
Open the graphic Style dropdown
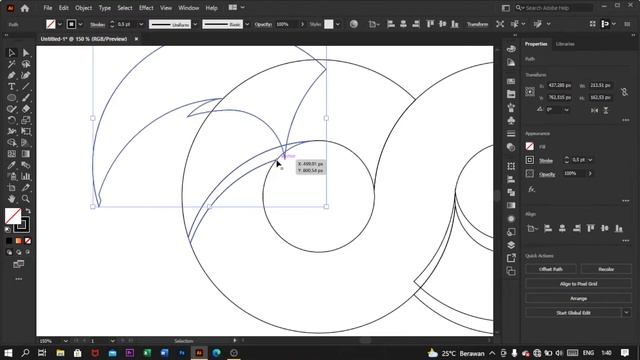tap(338, 24)
